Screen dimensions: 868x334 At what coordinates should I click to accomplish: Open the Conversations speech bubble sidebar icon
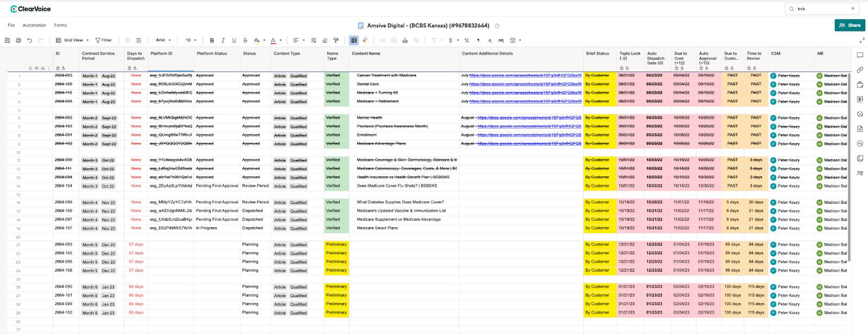(x=860, y=55)
